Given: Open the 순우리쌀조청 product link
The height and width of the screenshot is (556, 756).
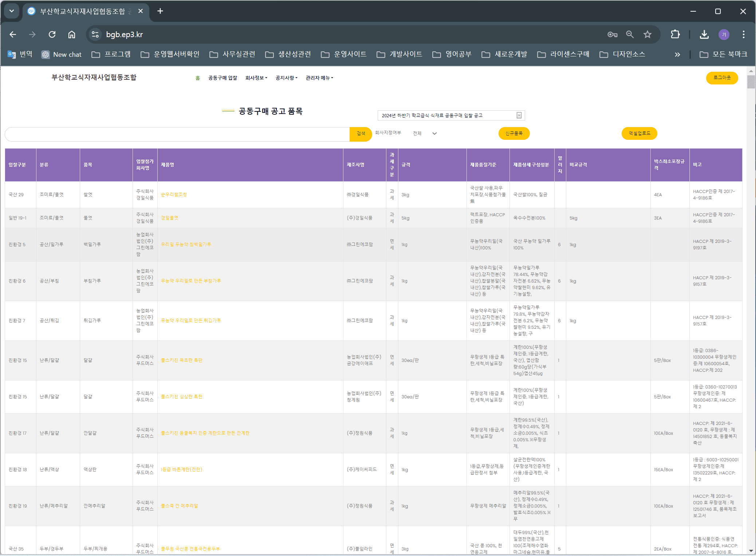Looking at the screenshot, I should [x=174, y=195].
